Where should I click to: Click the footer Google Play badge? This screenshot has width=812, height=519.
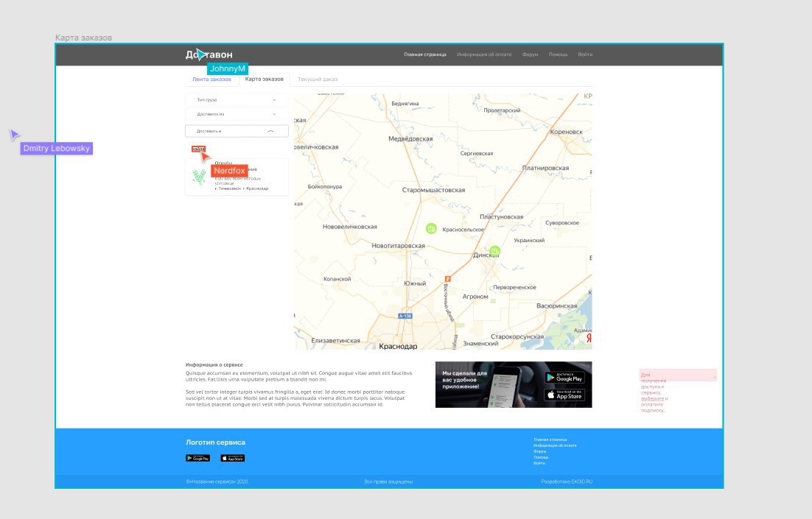pyautogui.click(x=197, y=458)
